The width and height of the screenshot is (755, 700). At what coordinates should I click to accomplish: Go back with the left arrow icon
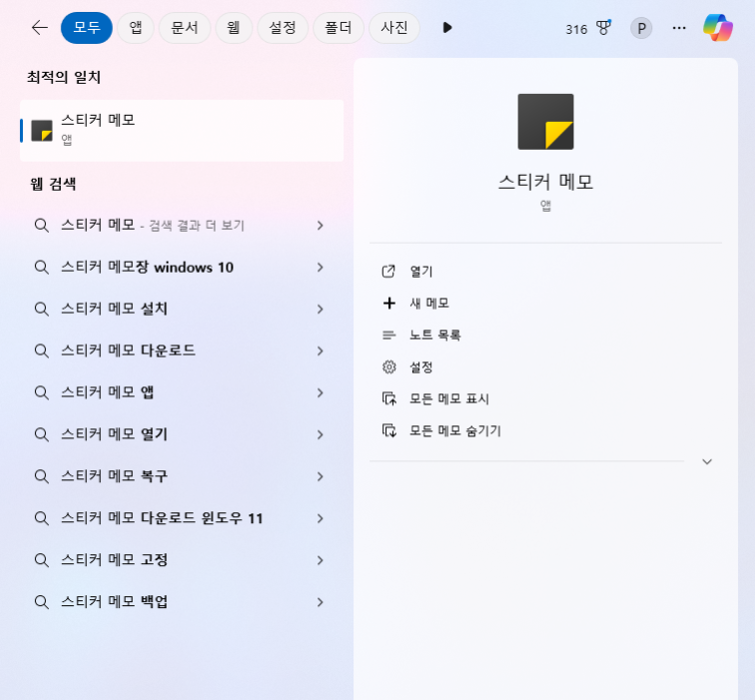[40, 28]
